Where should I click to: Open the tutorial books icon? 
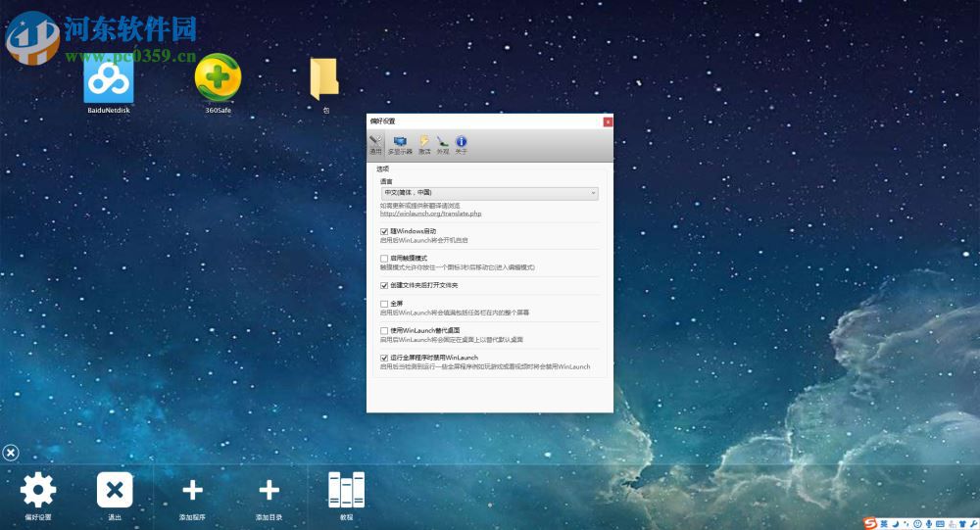(346, 490)
